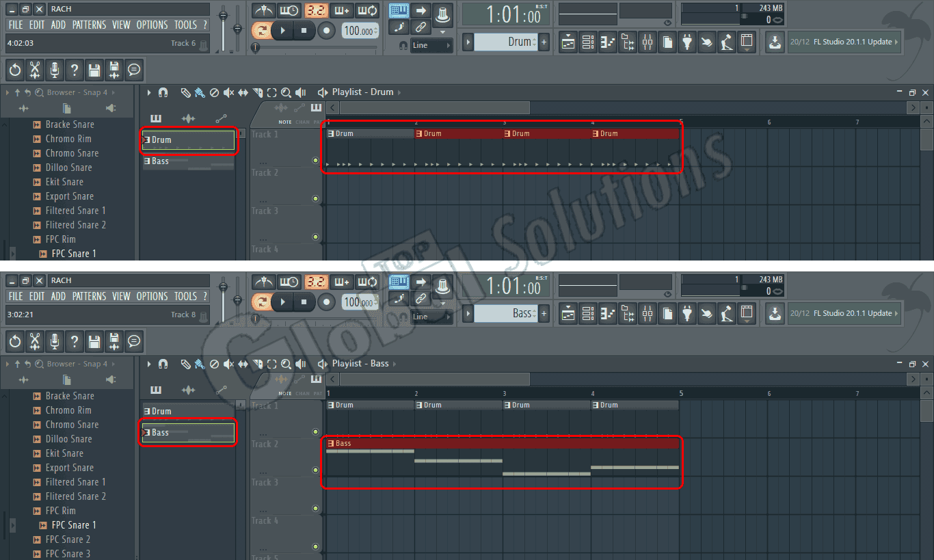Open the Plugin picker

[686, 42]
